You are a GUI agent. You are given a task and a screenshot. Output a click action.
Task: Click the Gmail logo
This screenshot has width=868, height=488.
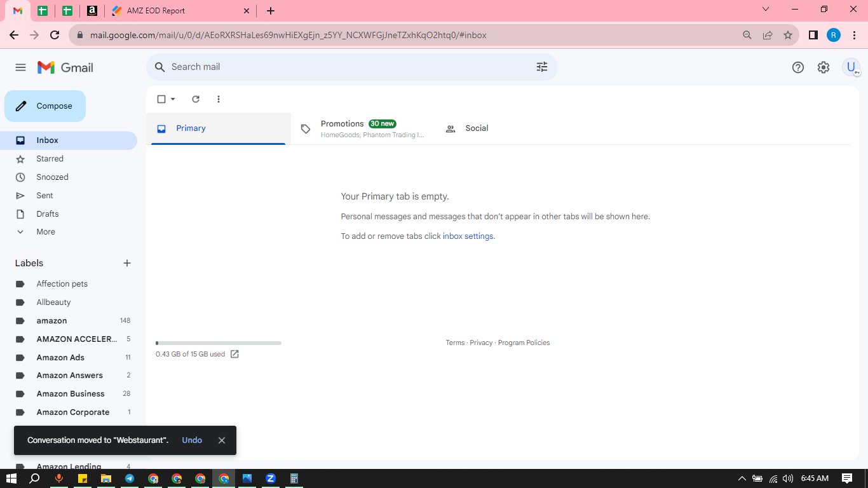[65, 67]
